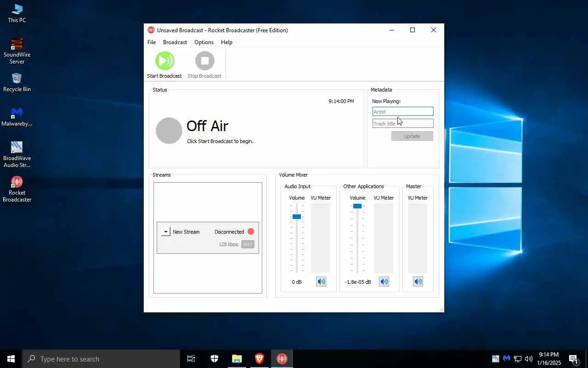Select the New Stream entry
This screenshot has width=588, height=368.
click(x=208, y=238)
